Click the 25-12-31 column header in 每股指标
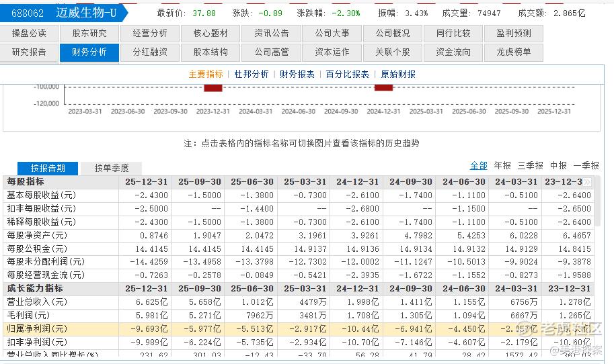 pos(146,182)
